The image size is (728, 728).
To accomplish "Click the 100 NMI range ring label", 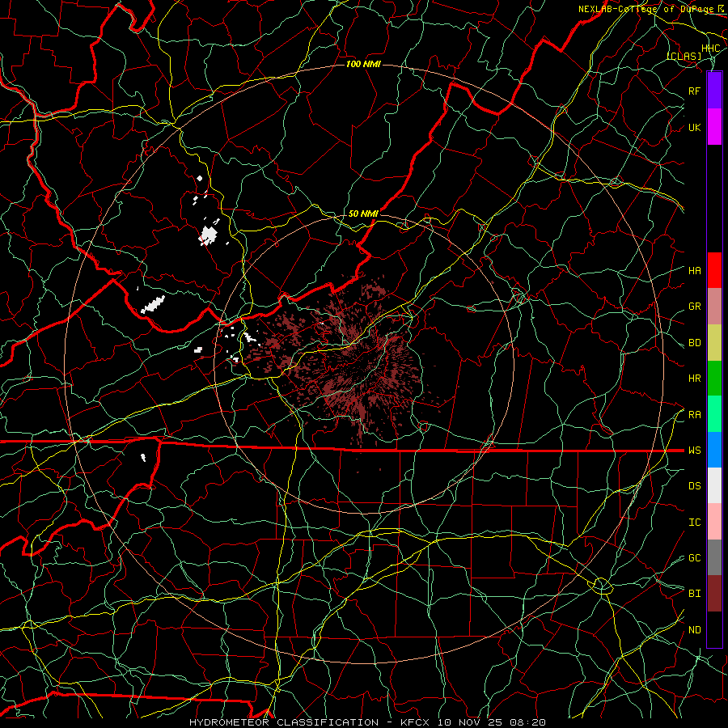I will 363,64.
